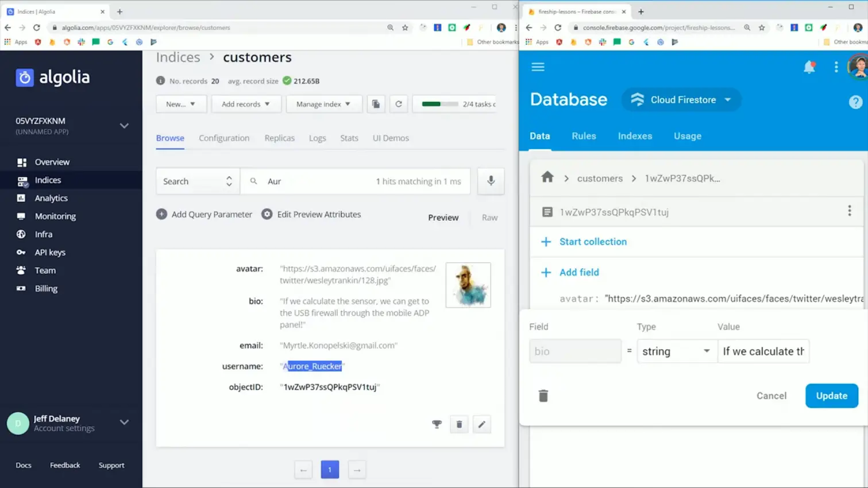Click the record size info icon

(x=160, y=81)
